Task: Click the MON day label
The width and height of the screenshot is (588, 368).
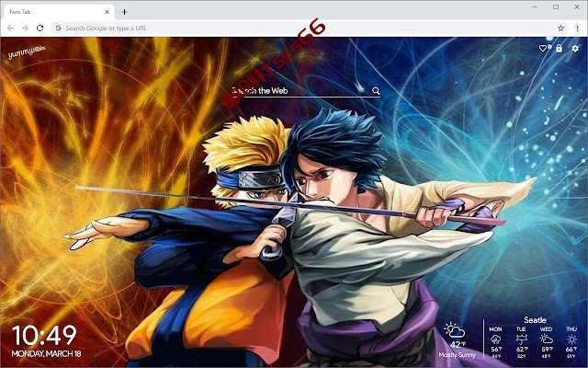Action: (x=496, y=329)
